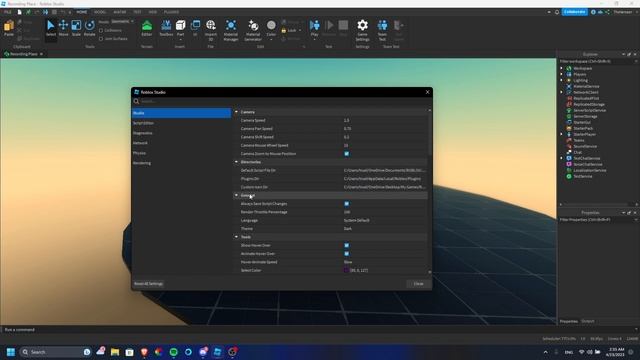Image resolution: width=640 pixels, height=360 pixels.
Task: Open the Theme value dropdown
Action: pos(385,229)
